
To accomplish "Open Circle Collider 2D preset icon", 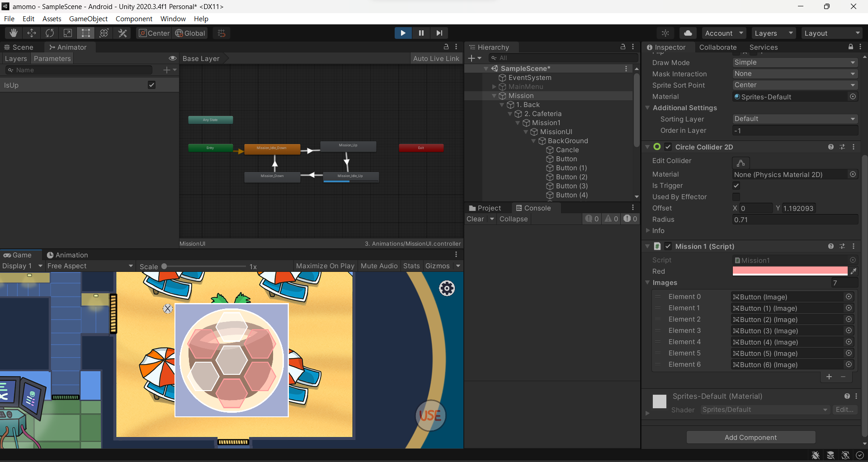I will (842, 147).
